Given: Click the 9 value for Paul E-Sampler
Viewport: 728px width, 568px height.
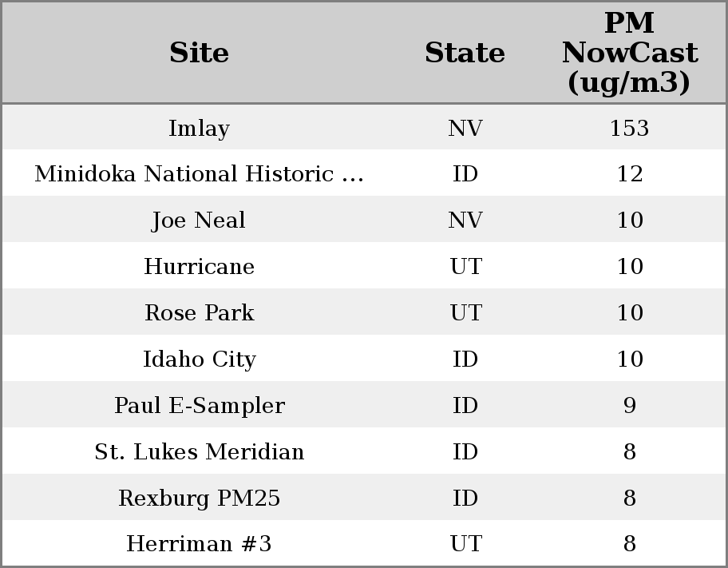Looking at the screenshot, I should point(629,406).
